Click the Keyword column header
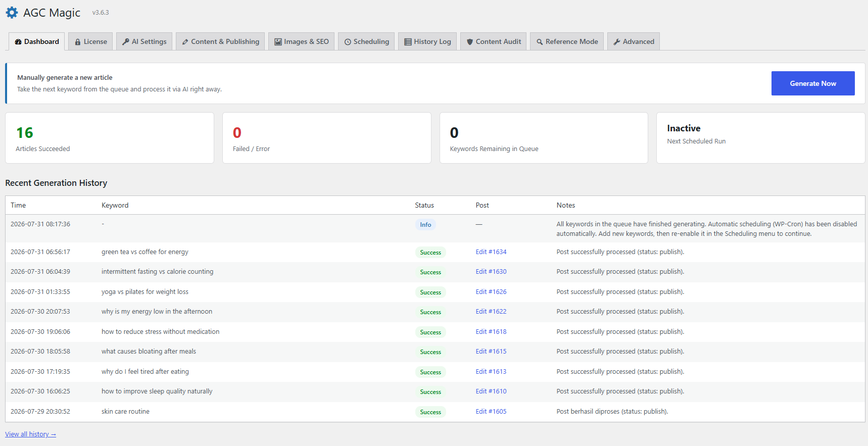Image resolution: width=868 pixels, height=446 pixels. coord(115,205)
